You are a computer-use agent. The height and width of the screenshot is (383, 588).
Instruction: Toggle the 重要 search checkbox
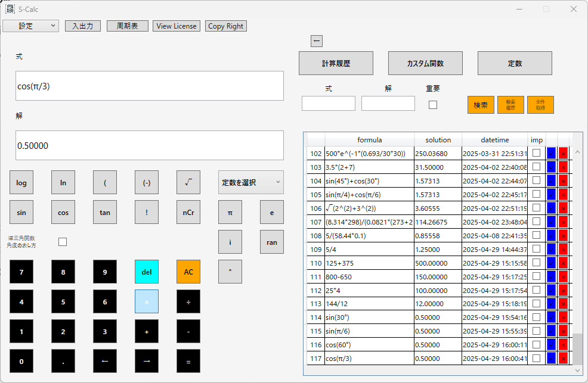point(433,105)
